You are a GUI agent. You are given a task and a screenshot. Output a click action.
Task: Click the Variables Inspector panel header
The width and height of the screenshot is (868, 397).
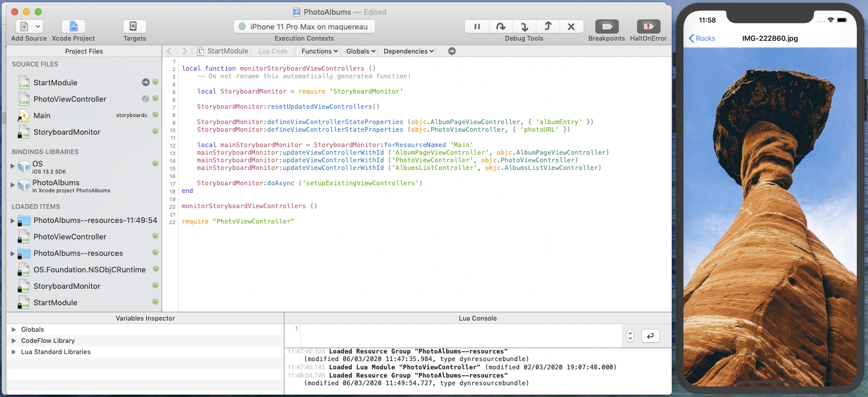pyautogui.click(x=145, y=318)
